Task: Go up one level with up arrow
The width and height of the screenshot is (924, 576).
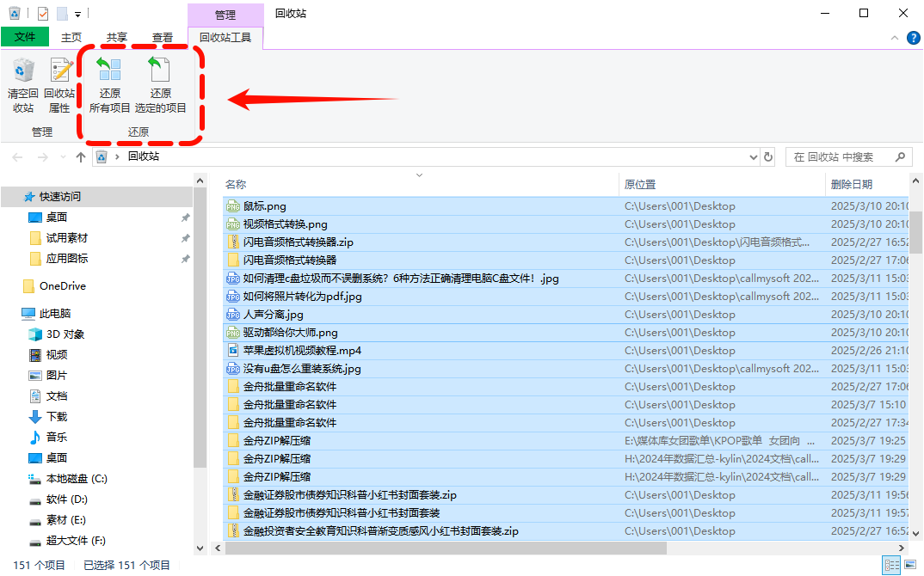Action: click(x=81, y=156)
